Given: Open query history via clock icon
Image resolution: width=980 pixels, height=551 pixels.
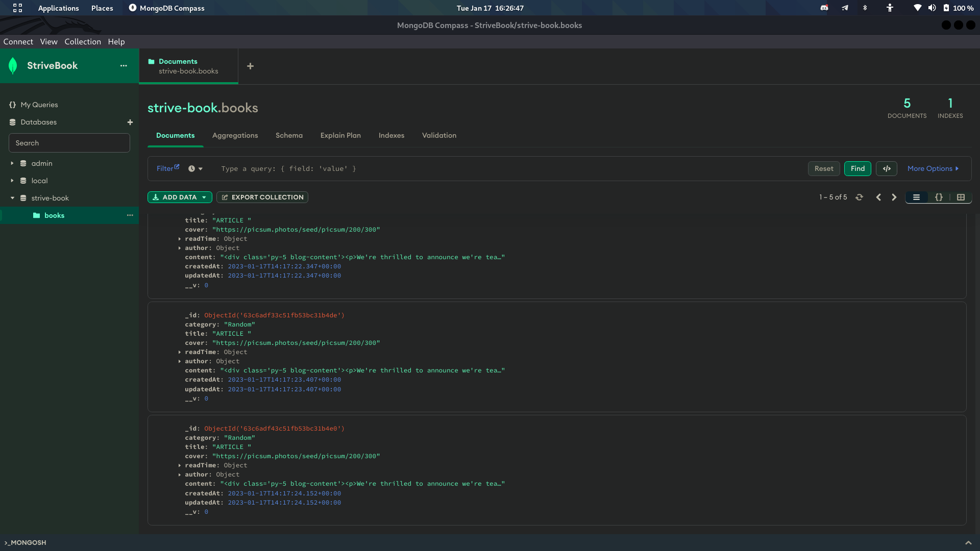Looking at the screenshot, I should [x=191, y=168].
